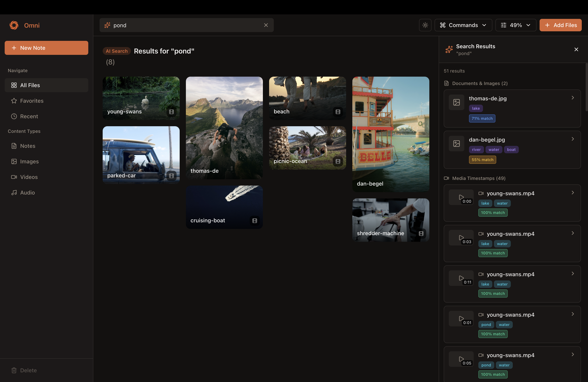
Task: Select Videos content type
Action: pos(29,177)
